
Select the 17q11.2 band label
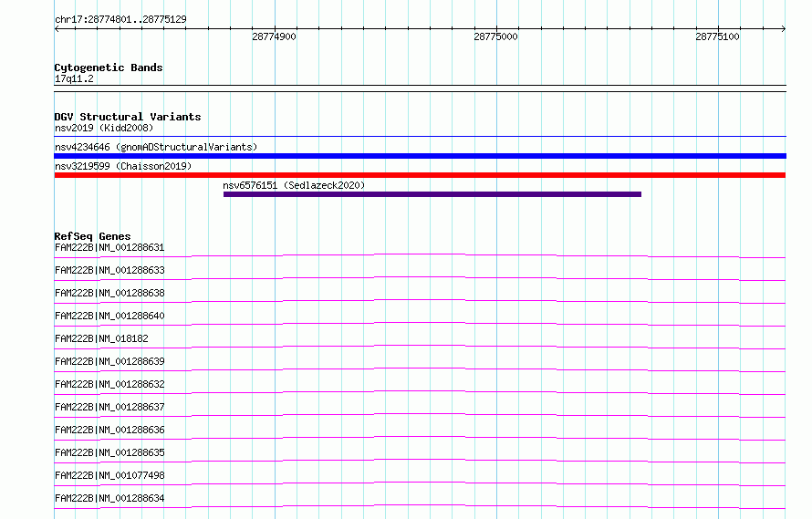(74, 78)
